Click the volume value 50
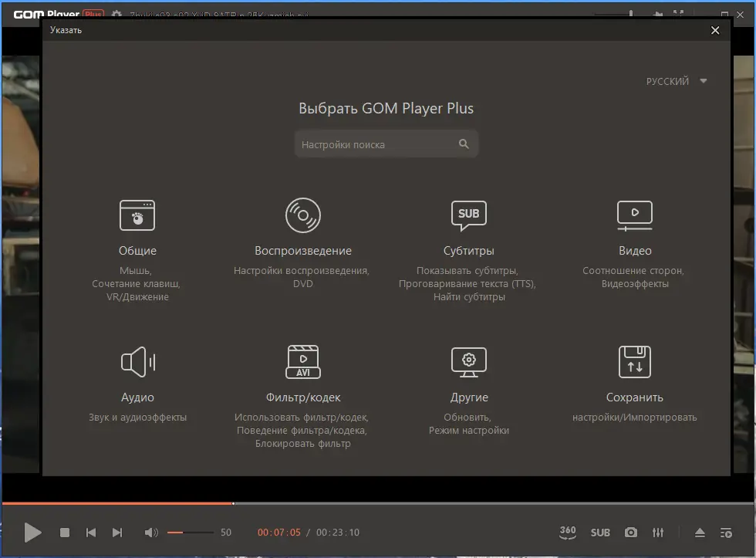 (225, 533)
